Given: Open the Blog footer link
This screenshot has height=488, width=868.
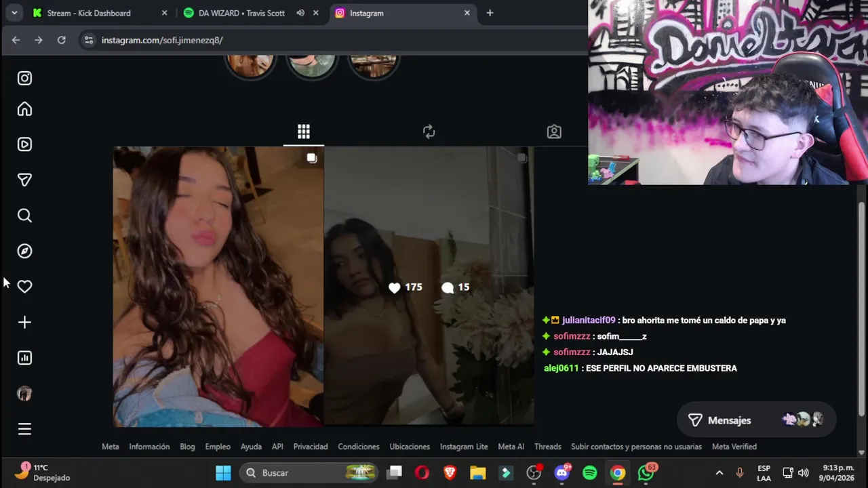Looking at the screenshot, I should (187, 447).
